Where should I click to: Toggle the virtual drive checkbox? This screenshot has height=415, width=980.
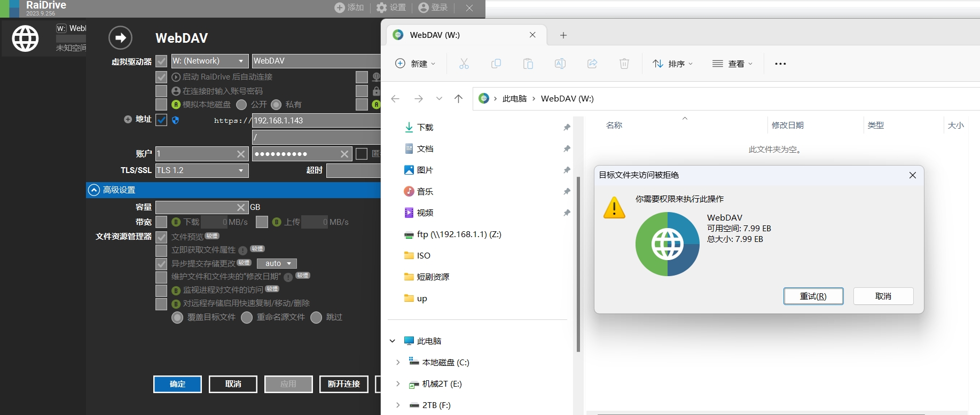coord(161,61)
